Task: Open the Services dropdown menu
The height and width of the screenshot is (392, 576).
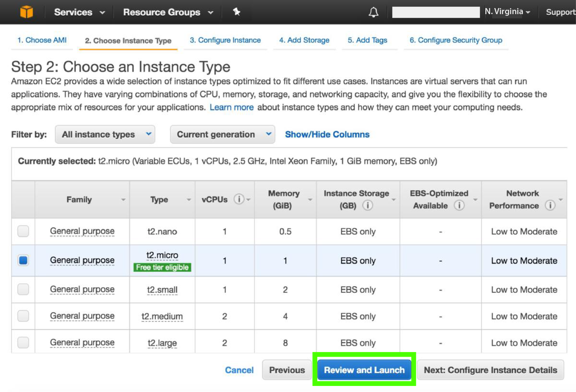Action: 79,12
